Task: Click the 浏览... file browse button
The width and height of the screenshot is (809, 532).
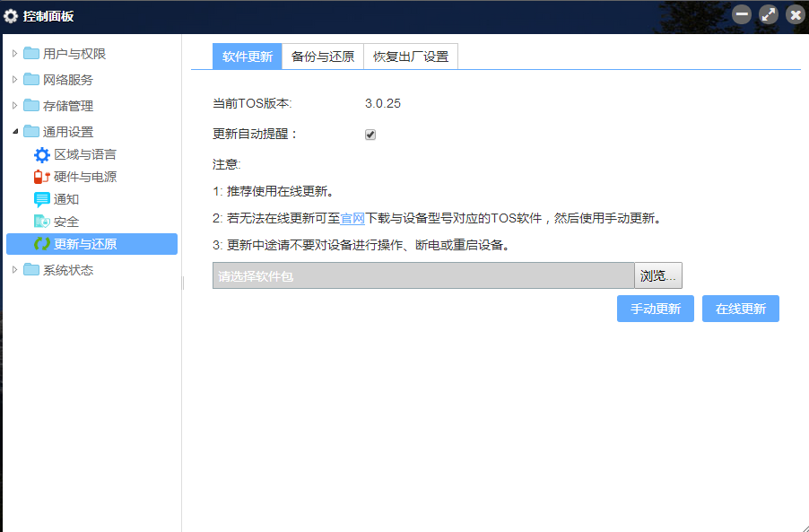Action: 658,276
